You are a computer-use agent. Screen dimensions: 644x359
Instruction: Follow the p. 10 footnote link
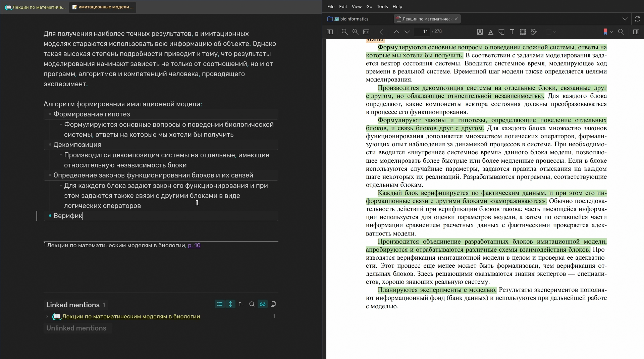pyautogui.click(x=194, y=245)
